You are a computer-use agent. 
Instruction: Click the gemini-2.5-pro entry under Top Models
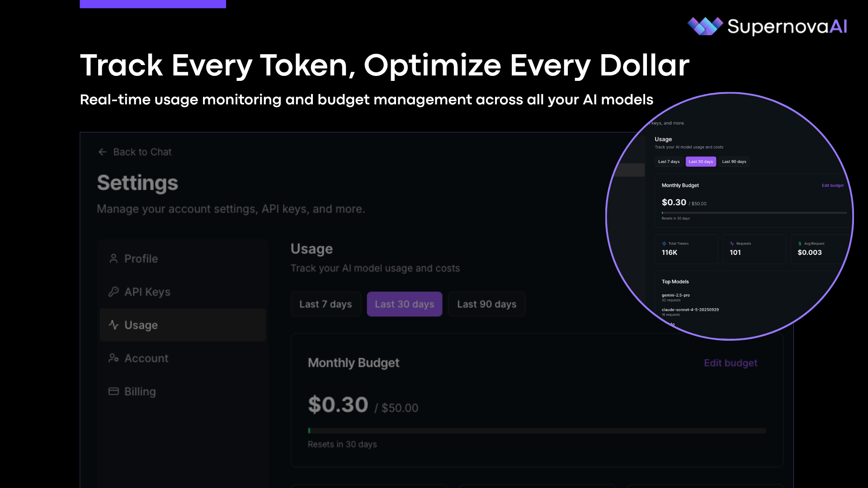pos(675,296)
